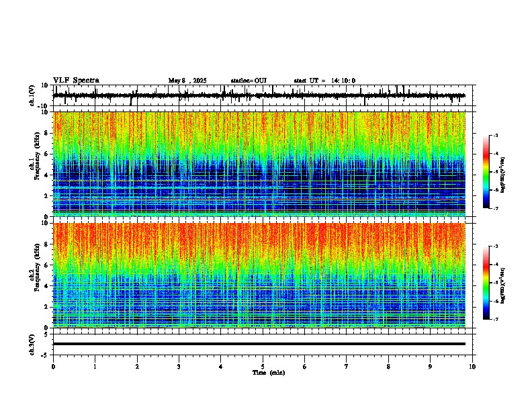Viewport: 532px width, 411px height.
Task: Click the "-7" label on ch.1 color scale
Action: 496,208
